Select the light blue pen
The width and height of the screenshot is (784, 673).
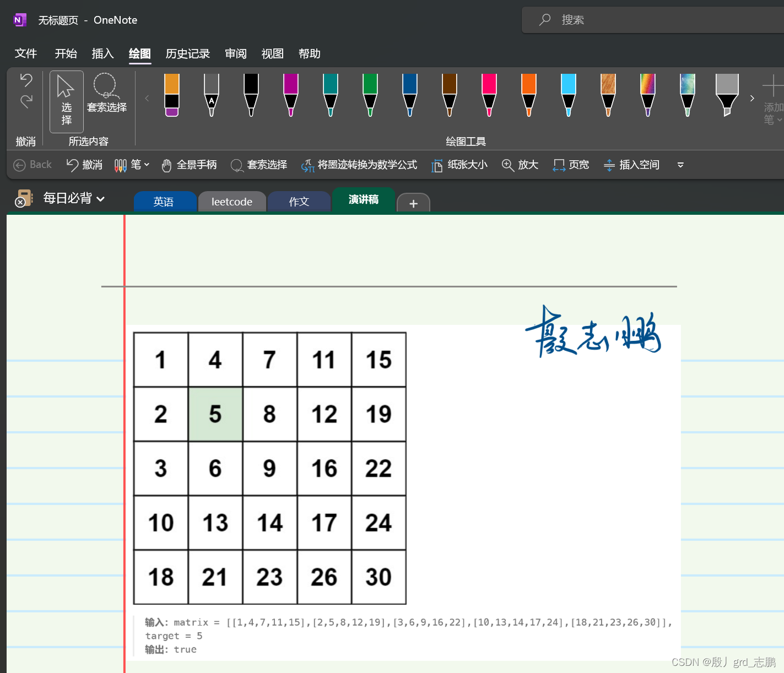coord(569,95)
